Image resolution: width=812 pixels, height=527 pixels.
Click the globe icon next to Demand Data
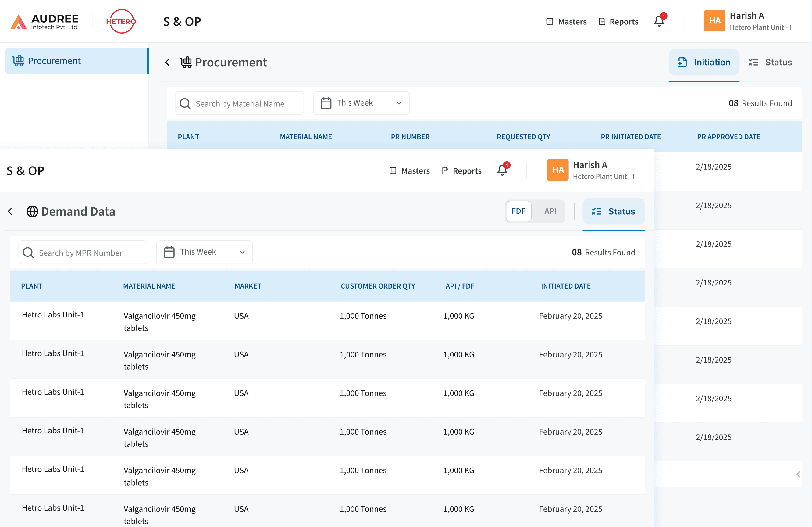click(x=32, y=212)
